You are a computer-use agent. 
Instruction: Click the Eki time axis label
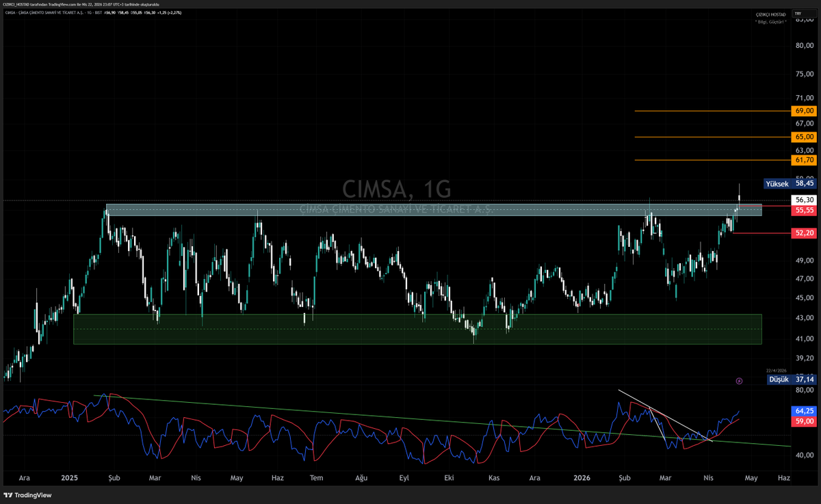coord(449,478)
